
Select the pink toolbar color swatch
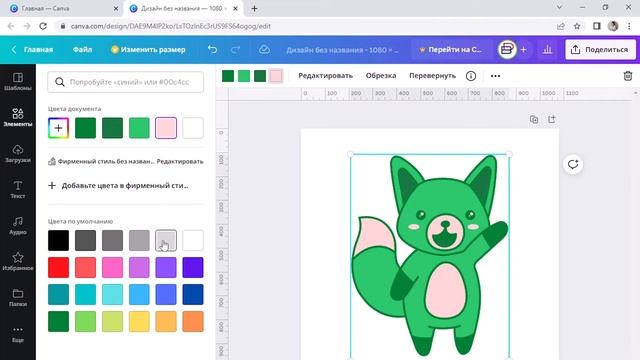click(x=276, y=76)
